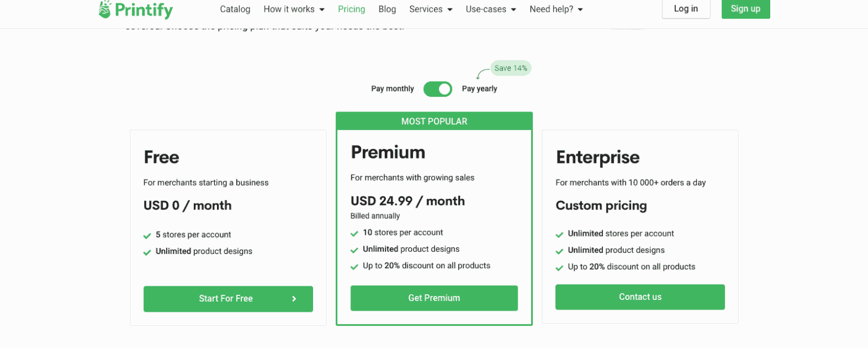Click the checkmark beside '5 stores per account'
The height and width of the screenshot is (348, 868).
pyautogui.click(x=147, y=235)
